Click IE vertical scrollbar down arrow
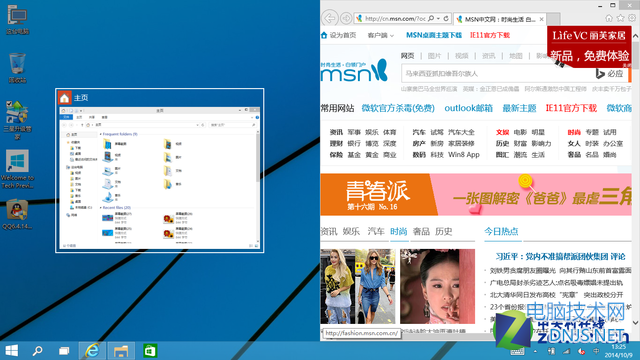The width and height of the screenshot is (640, 360). 636,323
